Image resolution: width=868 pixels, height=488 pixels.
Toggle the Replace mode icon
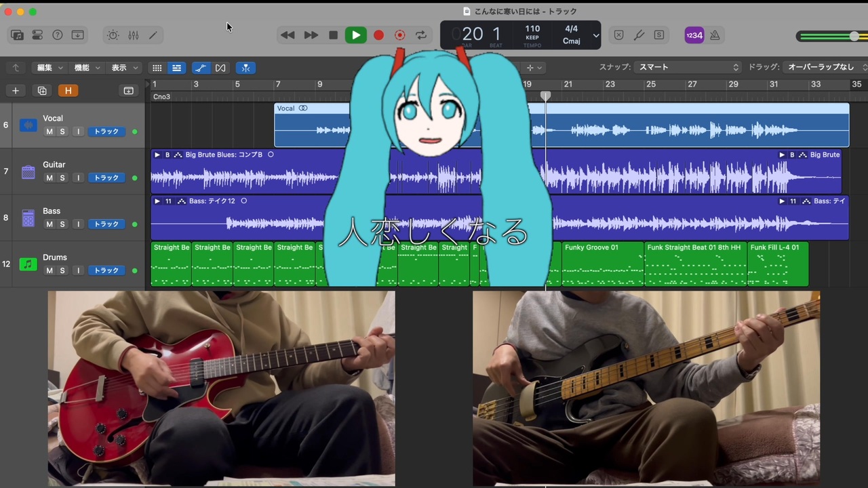tap(618, 35)
